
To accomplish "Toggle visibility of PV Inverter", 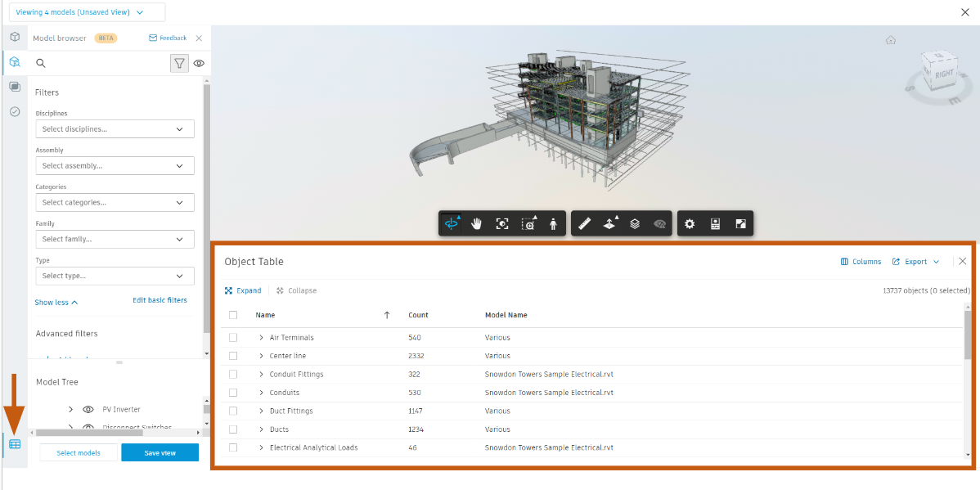I will click(88, 409).
